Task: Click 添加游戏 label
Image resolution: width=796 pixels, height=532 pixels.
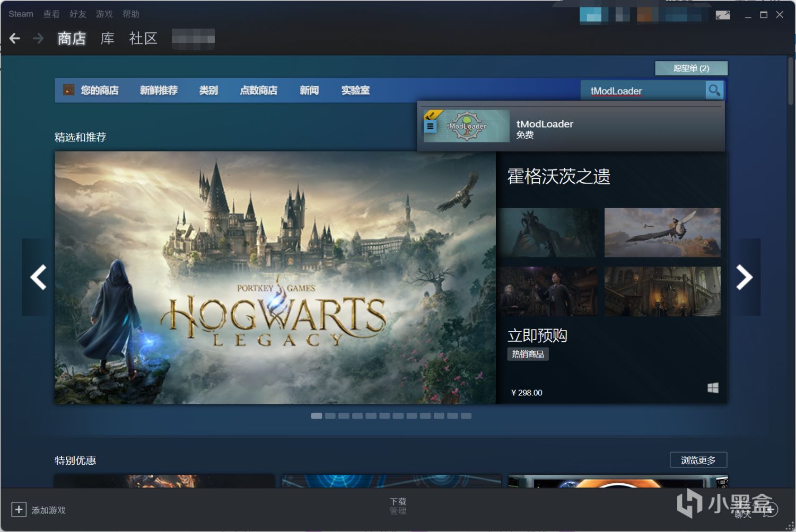Action: click(x=48, y=510)
